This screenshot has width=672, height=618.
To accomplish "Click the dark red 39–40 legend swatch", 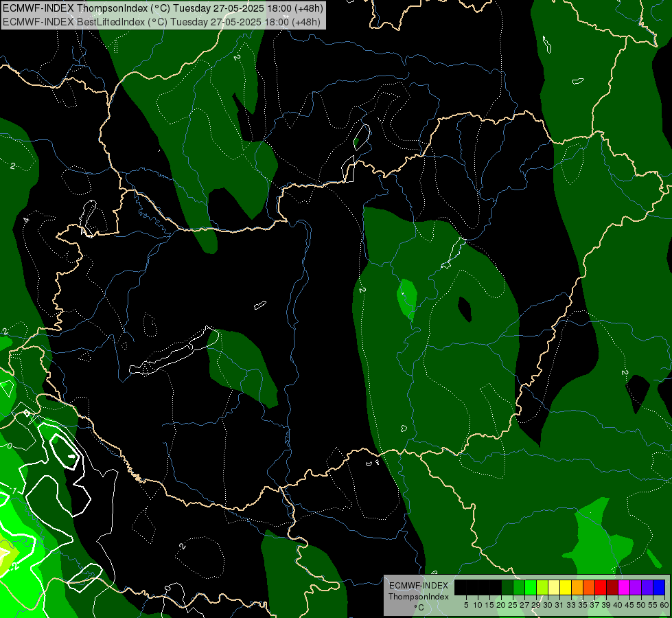I will pyautogui.click(x=612, y=587).
